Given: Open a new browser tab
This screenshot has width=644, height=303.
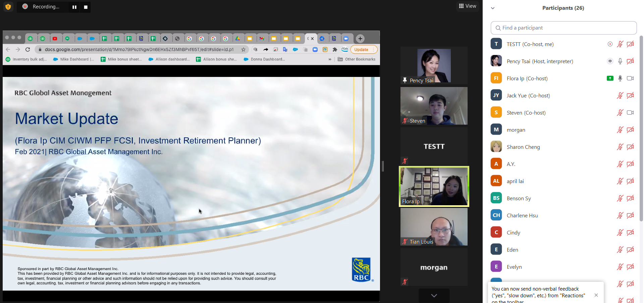Looking at the screenshot, I should pyautogui.click(x=360, y=39).
